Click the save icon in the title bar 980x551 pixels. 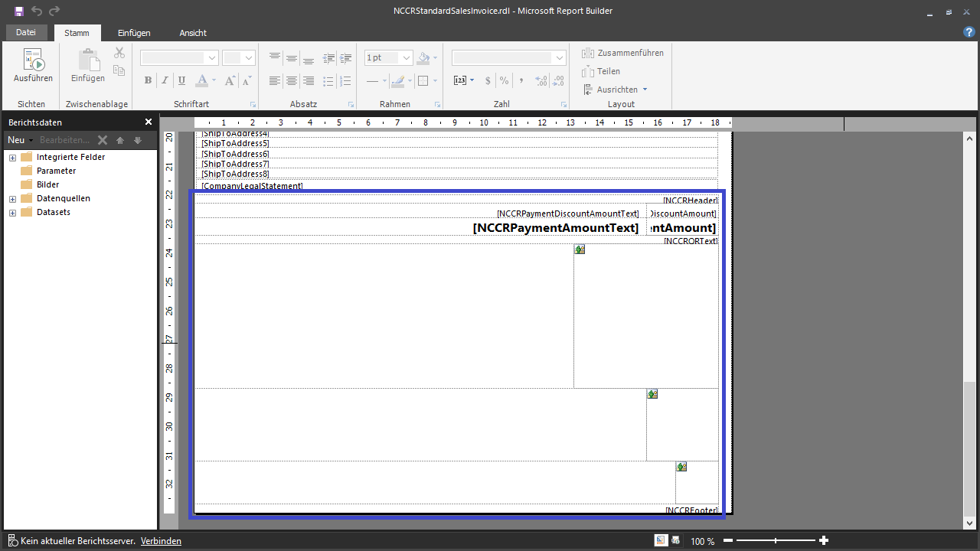pos(18,11)
